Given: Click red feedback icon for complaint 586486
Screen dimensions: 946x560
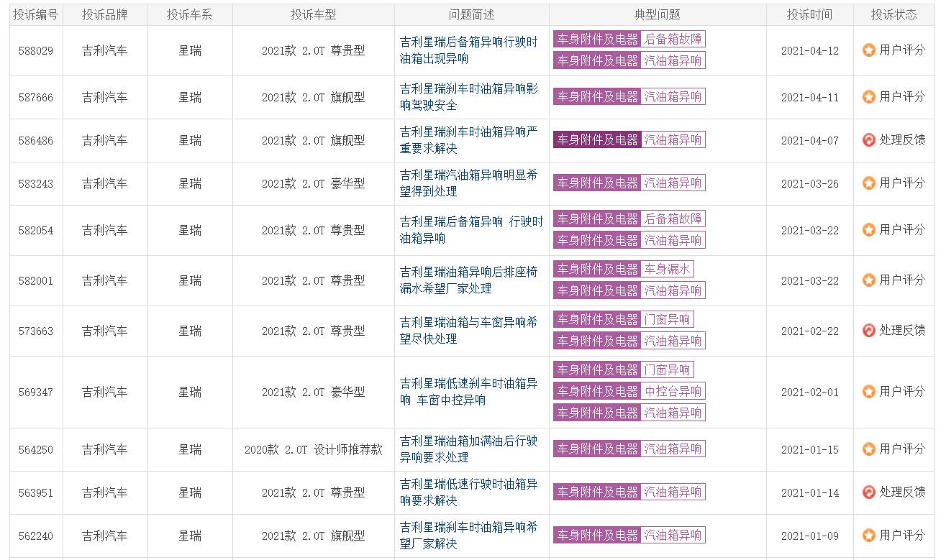Looking at the screenshot, I should [869, 140].
